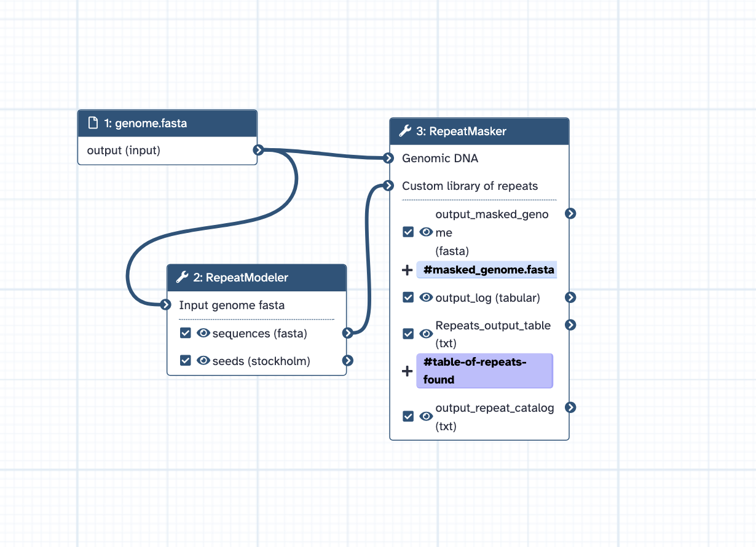The width and height of the screenshot is (756, 547).
Task: Toggle visibility eye for Repeats_output_table
Action: (426, 334)
